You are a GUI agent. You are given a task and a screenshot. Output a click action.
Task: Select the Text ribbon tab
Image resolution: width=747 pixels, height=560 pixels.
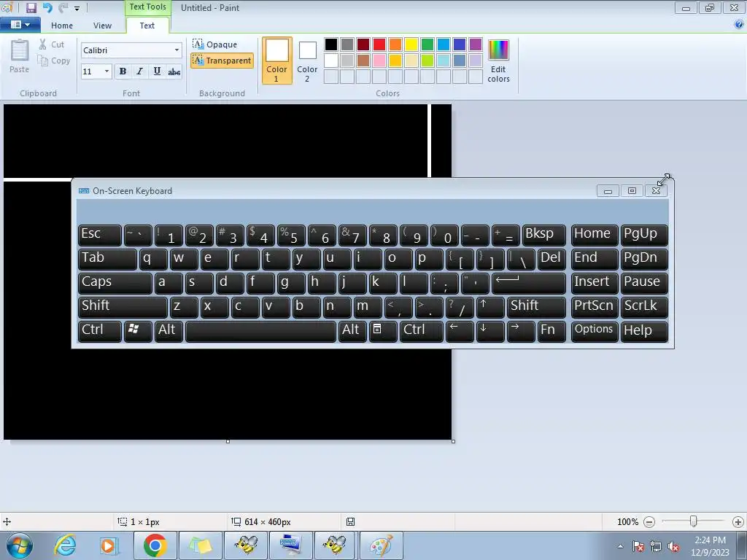point(147,26)
